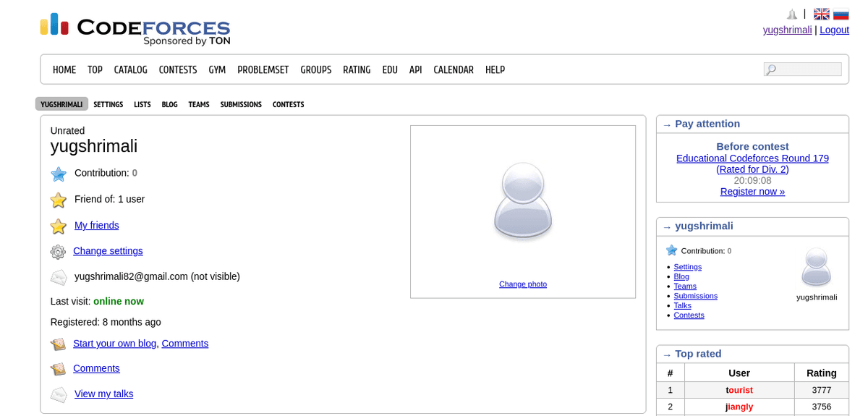Viewport: 868px width, 416px height.
Task: Open the API menu item
Action: (416, 69)
